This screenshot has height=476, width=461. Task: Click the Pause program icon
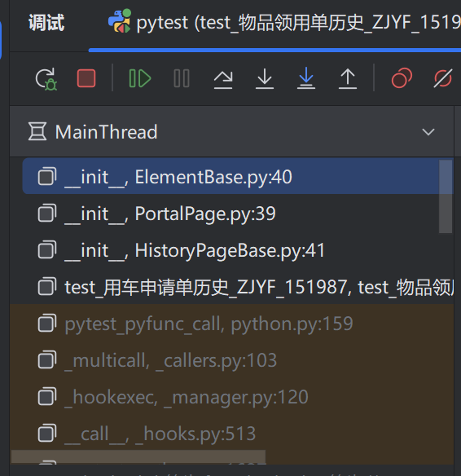[182, 78]
